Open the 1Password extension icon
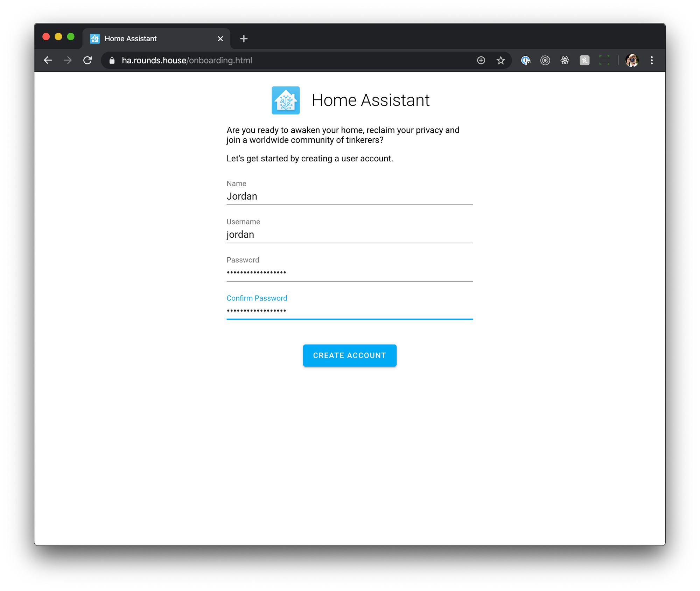Viewport: 700px width, 591px height. point(525,60)
